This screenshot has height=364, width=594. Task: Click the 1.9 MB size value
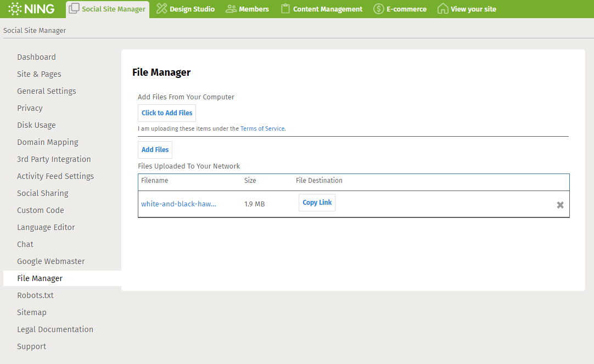tap(255, 204)
